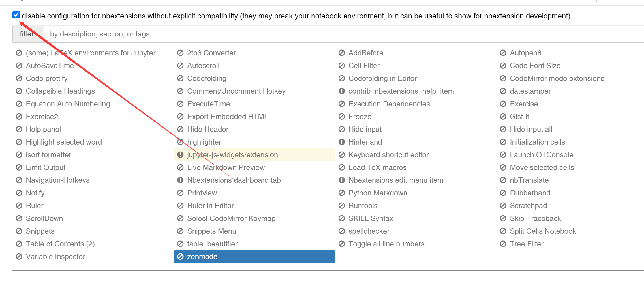Click the warning icon beside contrib_nbextensions_help_item

point(342,91)
